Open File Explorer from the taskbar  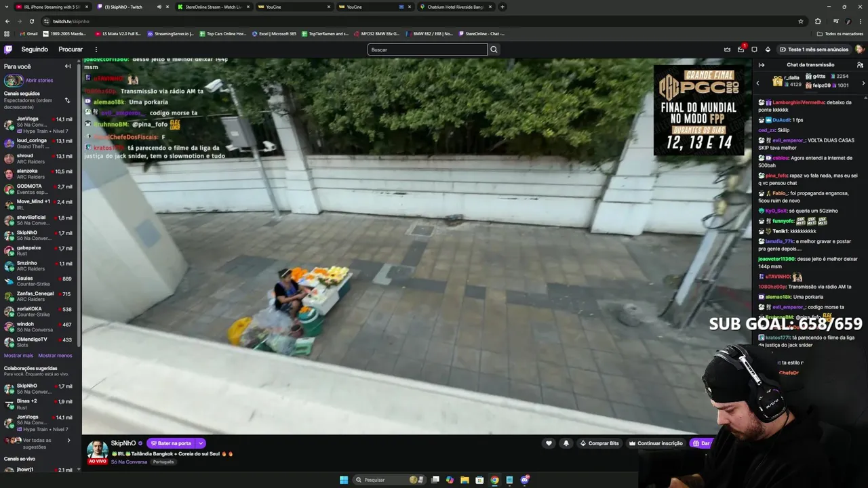tap(465, 480)
